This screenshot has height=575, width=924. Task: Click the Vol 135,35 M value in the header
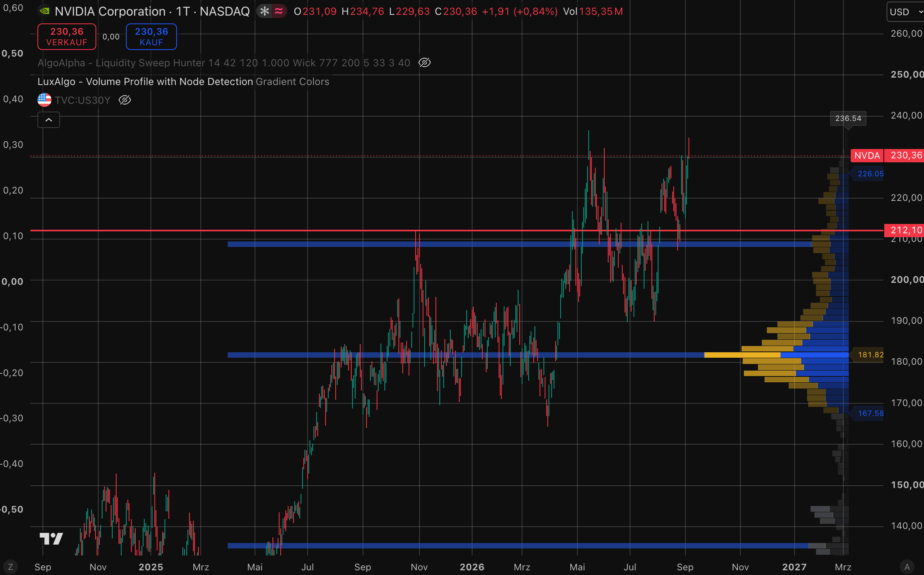[593, 11]
